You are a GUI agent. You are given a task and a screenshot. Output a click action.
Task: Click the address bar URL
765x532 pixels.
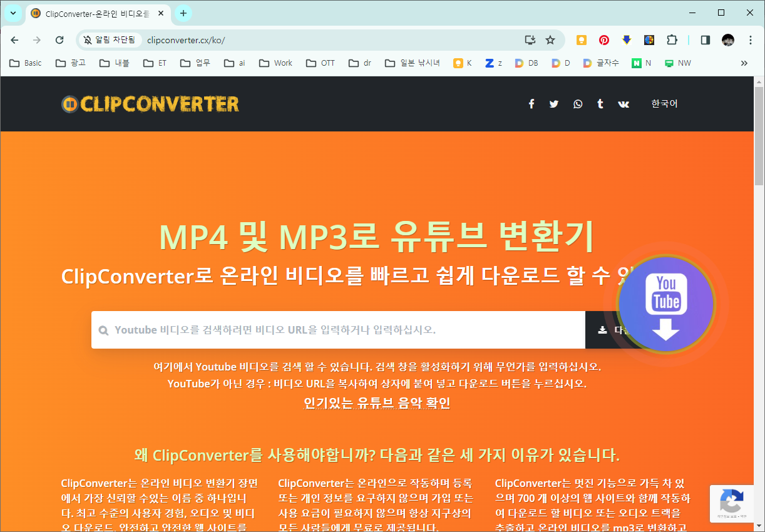pos(186,40)
